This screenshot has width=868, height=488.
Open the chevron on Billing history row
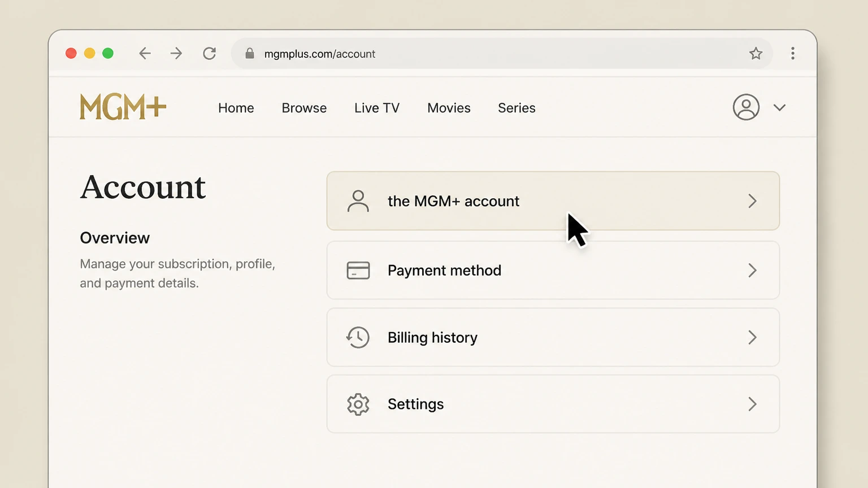752,338
